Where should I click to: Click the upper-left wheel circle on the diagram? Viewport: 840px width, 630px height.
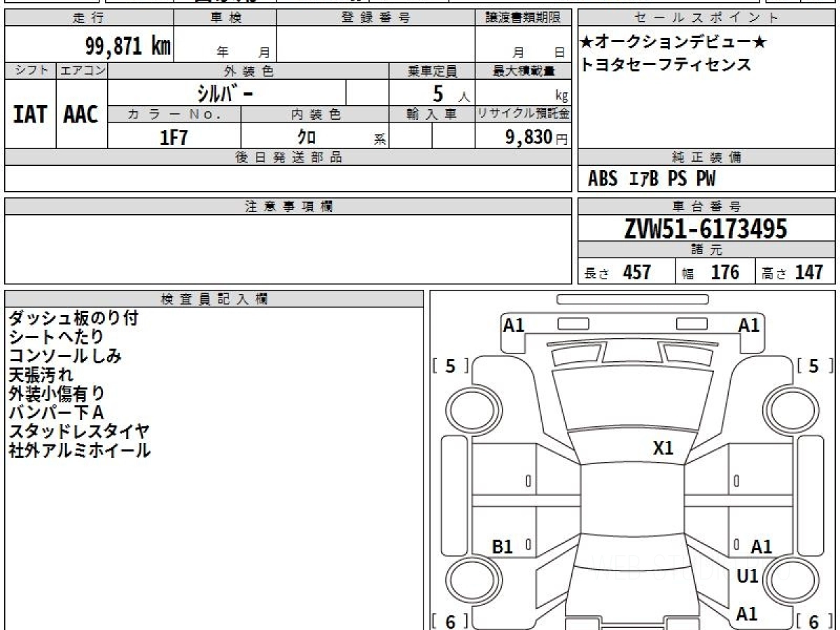pyautogui.click(x=465, y=408)
